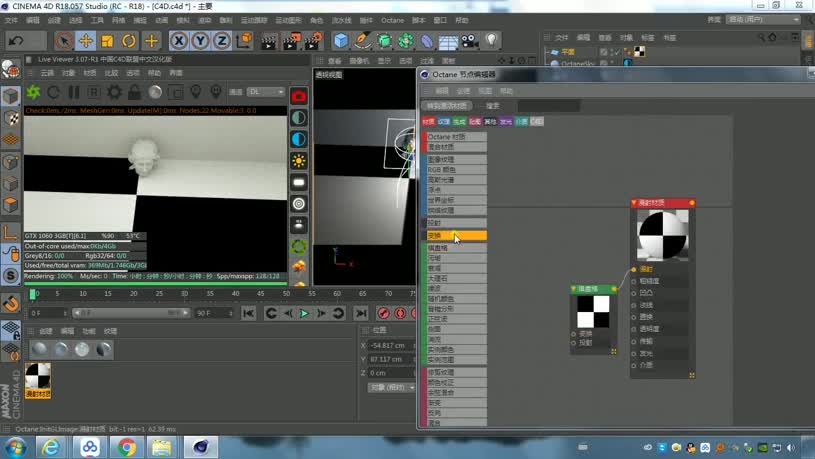The width and height of the screenshot is (815, 459).
Task: Click the Play button on timeline
Action: point(305,313)
